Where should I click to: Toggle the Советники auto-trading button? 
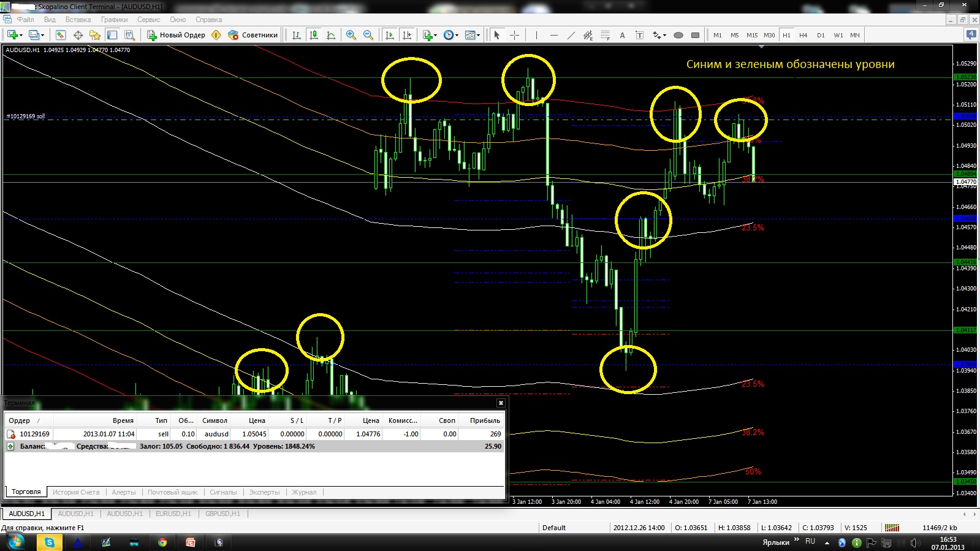[253, 35]
